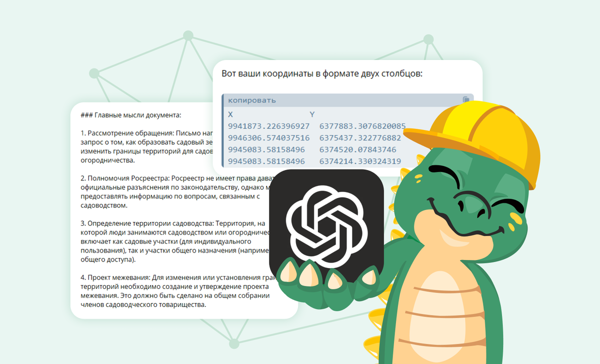Click the "копировать" label in the code header

click(x=252, y=100)
